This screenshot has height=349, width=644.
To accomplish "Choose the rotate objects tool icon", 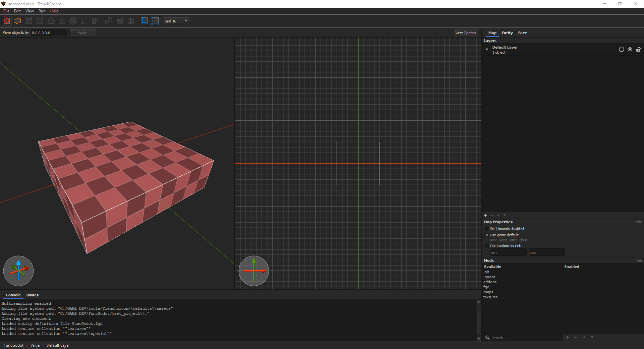I will tap(73, 21).
